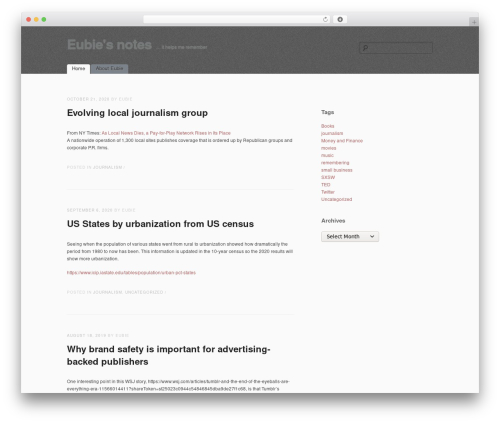Open post US States by urbanization
The image size is (500, 423).
point(160,224)
